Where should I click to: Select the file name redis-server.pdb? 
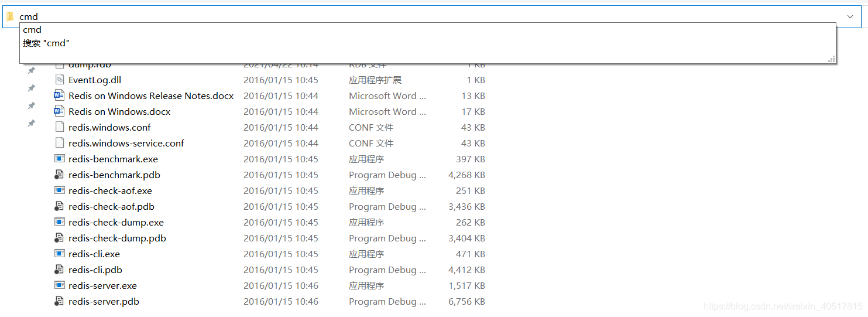pyautogui.click(x=104, y=301)
